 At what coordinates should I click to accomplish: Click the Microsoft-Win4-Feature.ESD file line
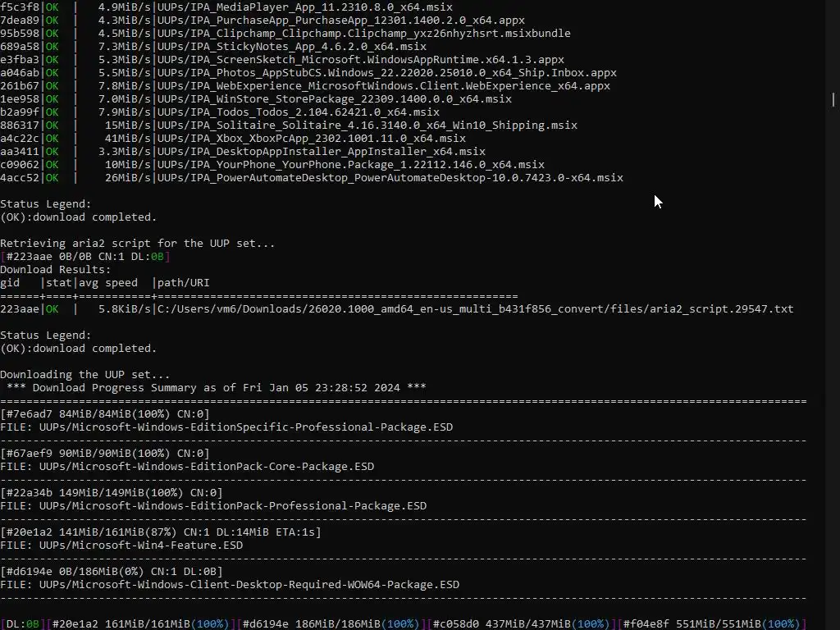pyautogui.click(x=121, y=546)
